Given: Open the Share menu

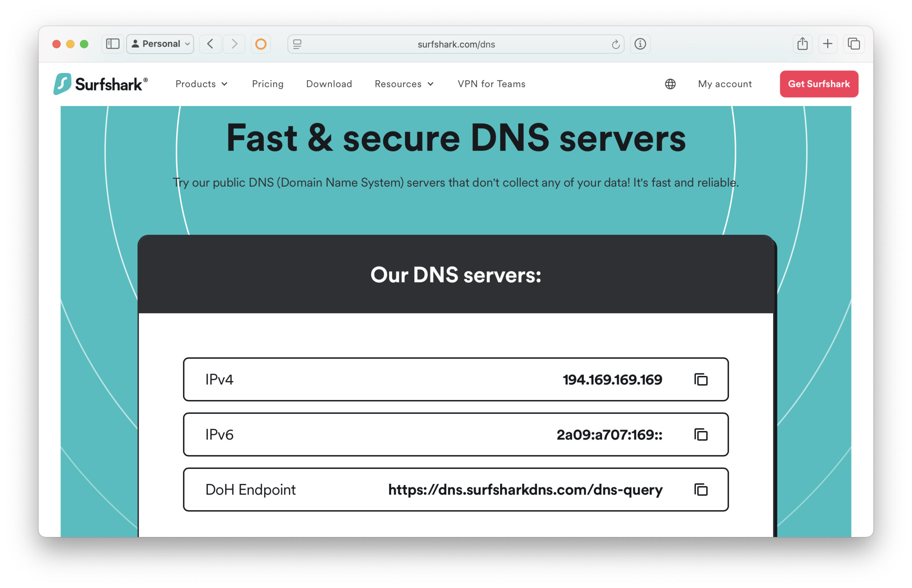Looking at the screenshot, I should tap(803, 43).
